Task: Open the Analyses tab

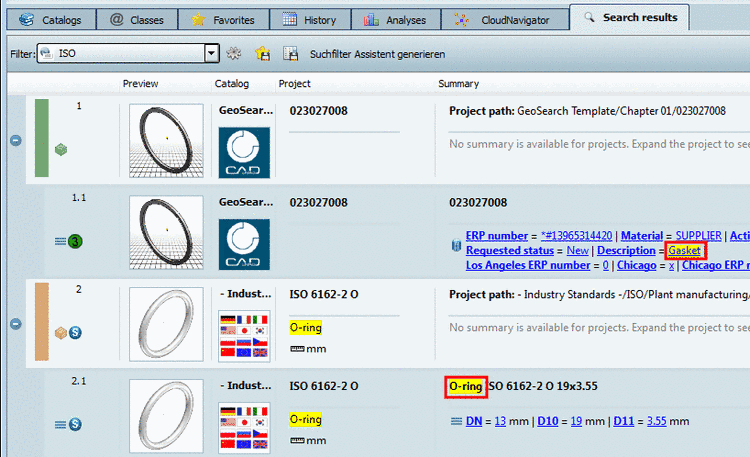Action: point(396,20)
